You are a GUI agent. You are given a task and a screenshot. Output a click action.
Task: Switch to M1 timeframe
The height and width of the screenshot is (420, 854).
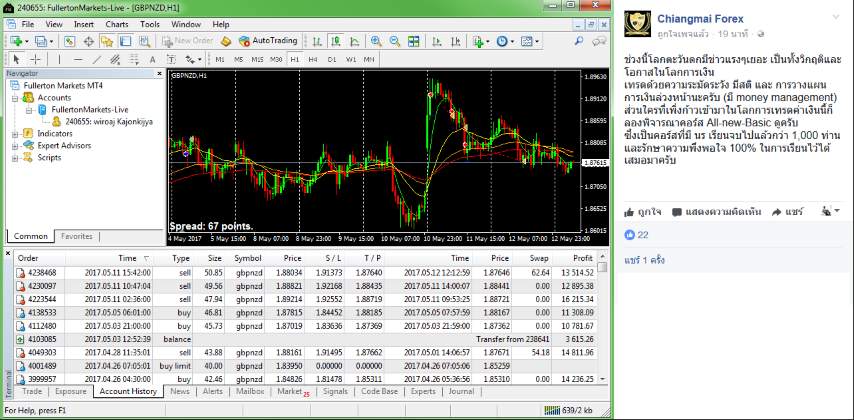coord(219,59)
